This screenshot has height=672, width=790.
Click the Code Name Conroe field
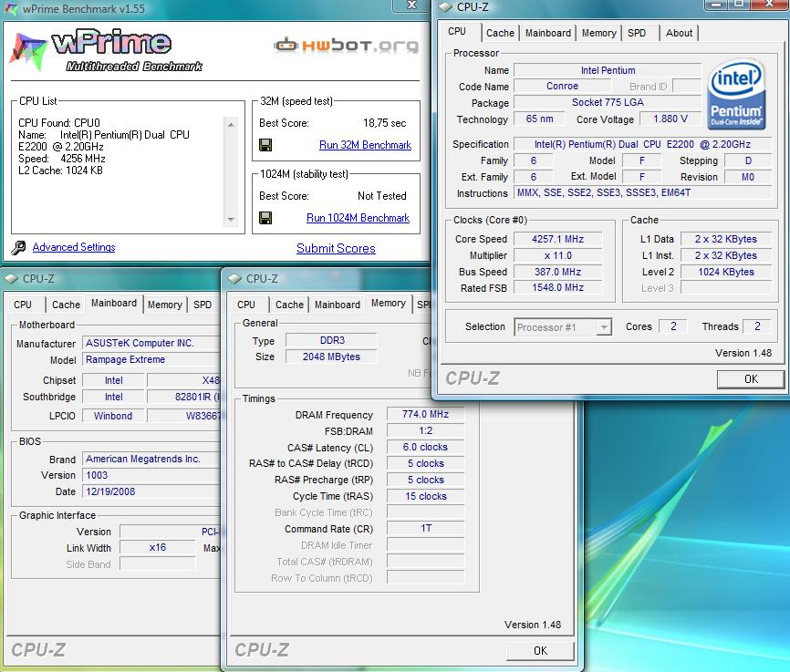tap(562, 86)
